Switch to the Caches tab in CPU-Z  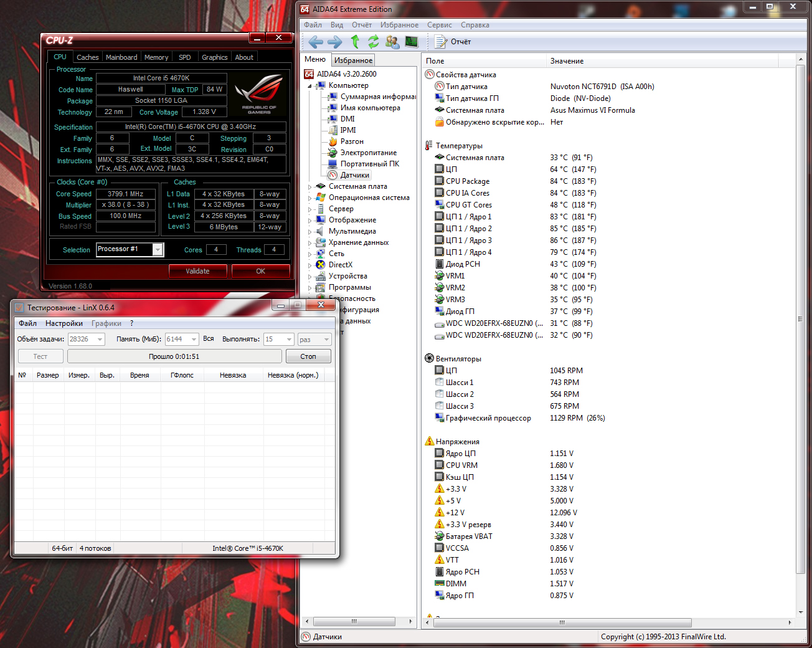88,57
